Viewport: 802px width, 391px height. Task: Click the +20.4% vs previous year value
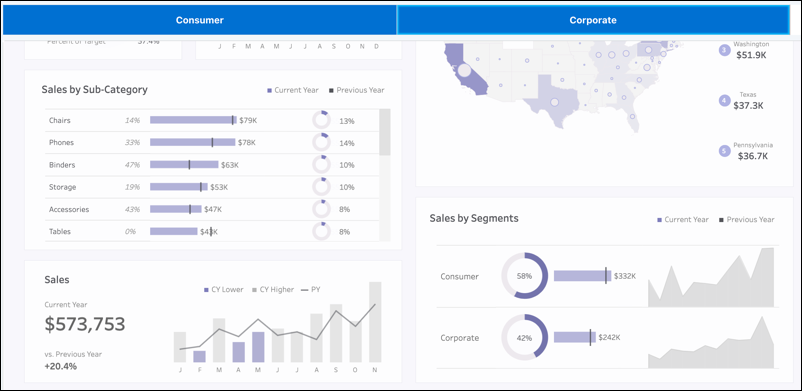pyautogui.click(x=61, y=366)
